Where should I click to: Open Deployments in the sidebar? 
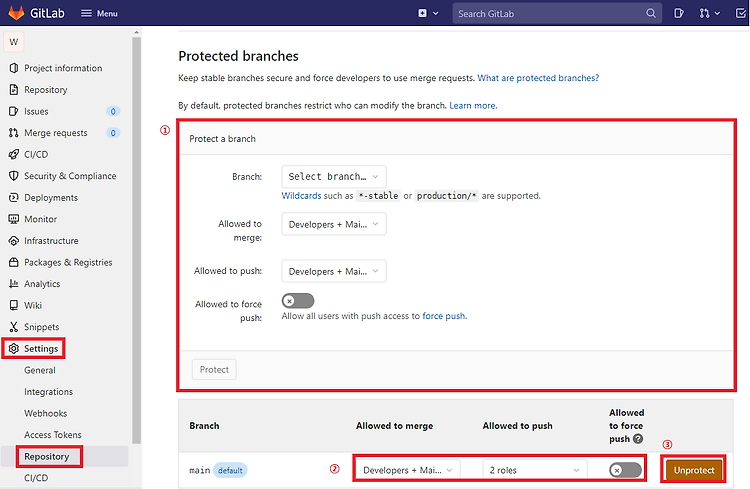[51, 197]
